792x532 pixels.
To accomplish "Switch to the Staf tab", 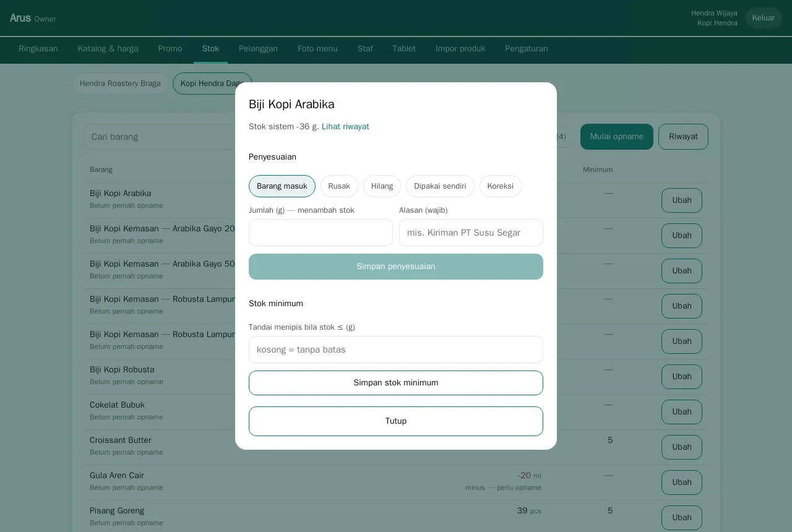I will pyautogui.click(x=365, y=49).
